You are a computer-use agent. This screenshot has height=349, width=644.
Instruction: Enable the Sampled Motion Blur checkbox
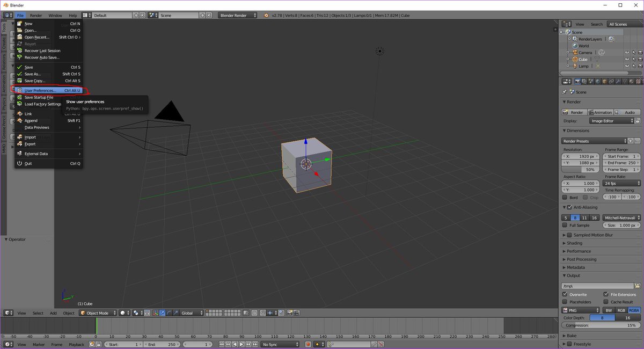click(569, 235)
